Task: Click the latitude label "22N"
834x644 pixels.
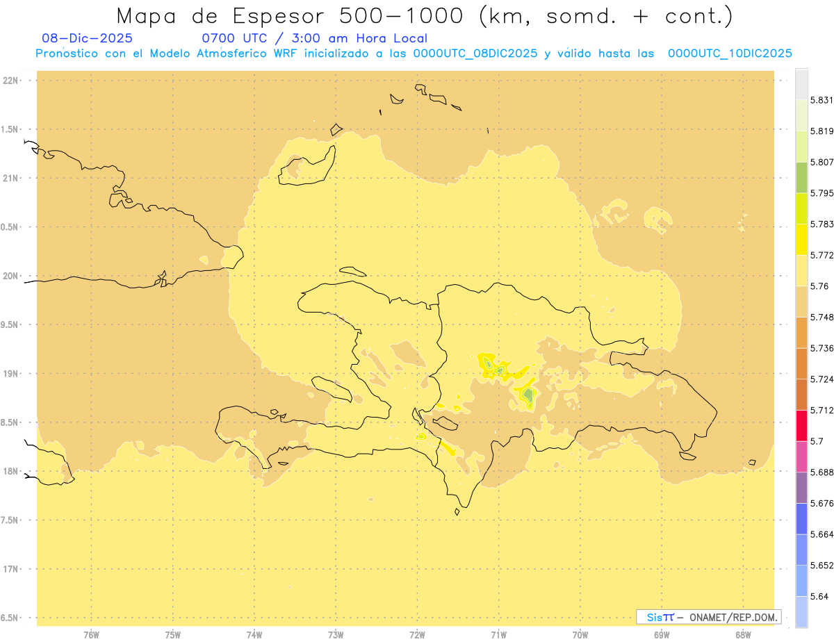Action: pyautogui.click(x=10, y=81)
